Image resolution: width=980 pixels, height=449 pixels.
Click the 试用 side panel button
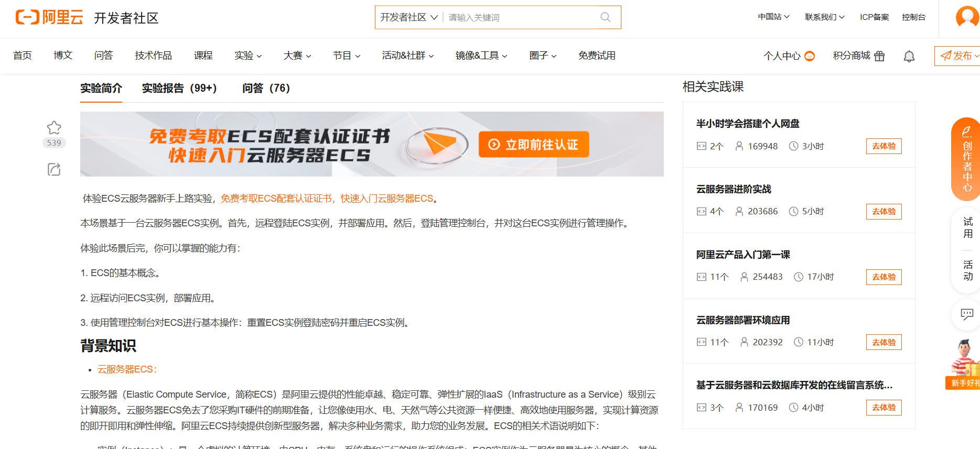[968, 228]
